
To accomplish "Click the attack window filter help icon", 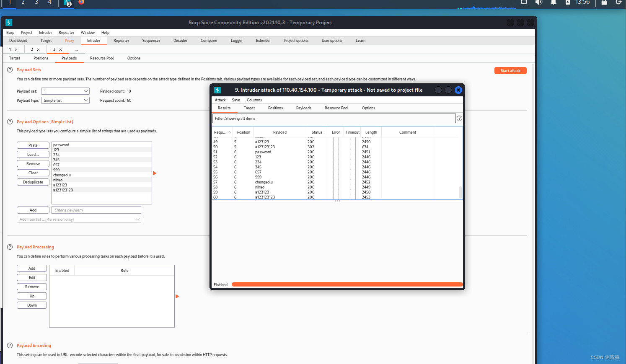I will [459, 119].
